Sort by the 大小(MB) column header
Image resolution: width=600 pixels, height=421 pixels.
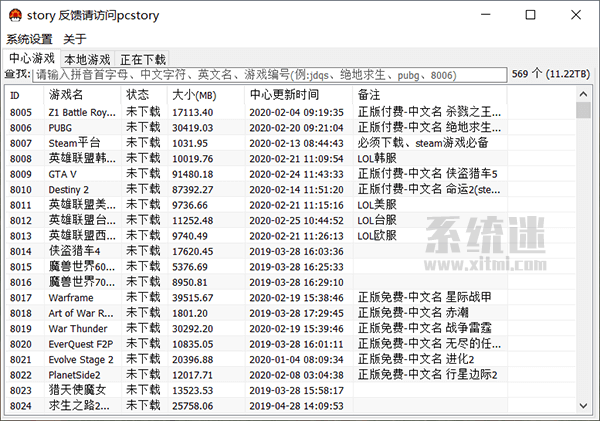click(x=206, y=95)
